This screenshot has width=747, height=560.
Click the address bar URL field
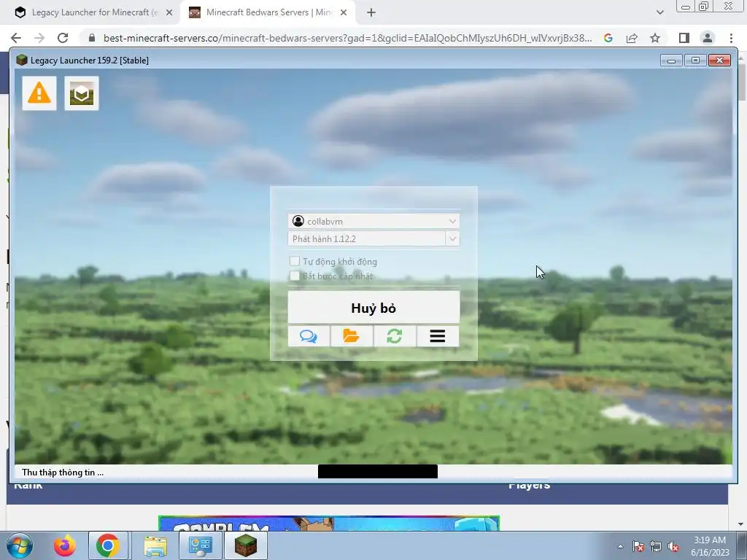pyautogui.click(x=348, y=38)
